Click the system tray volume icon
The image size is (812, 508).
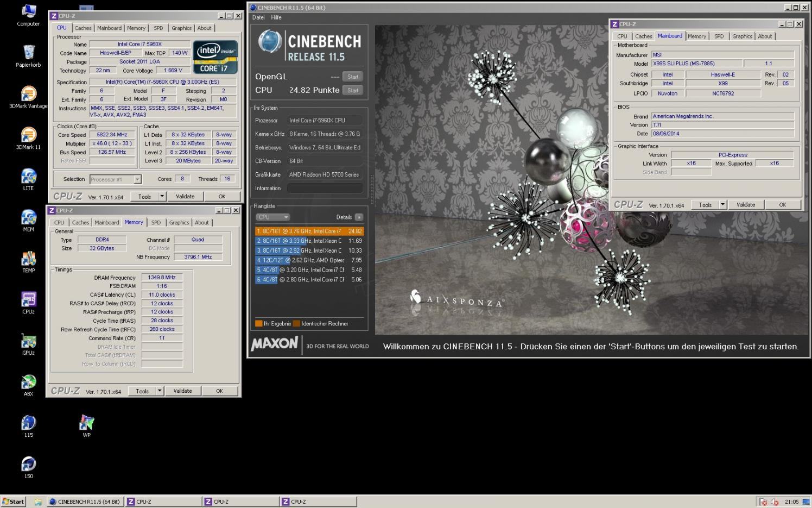point(775,501)
